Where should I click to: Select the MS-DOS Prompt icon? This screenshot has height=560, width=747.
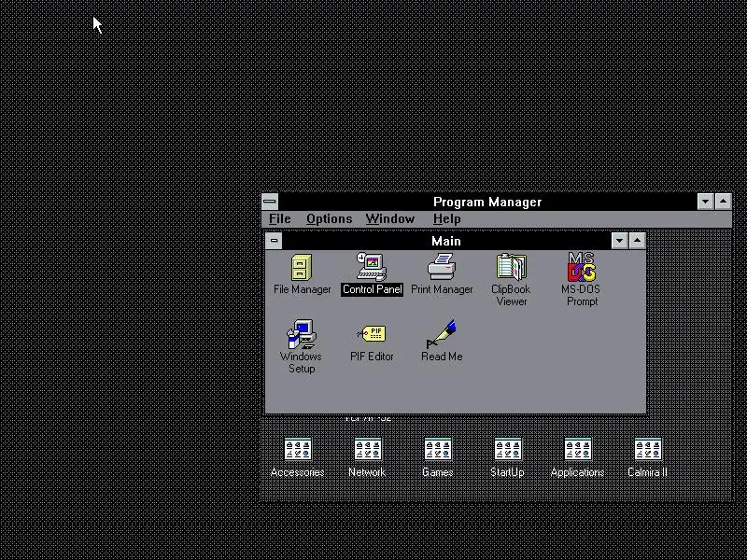pos(581,267)
